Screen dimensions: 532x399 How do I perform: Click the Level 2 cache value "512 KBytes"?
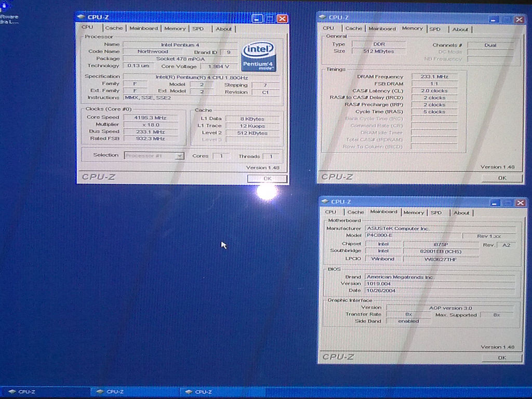[x=252, y=133]
